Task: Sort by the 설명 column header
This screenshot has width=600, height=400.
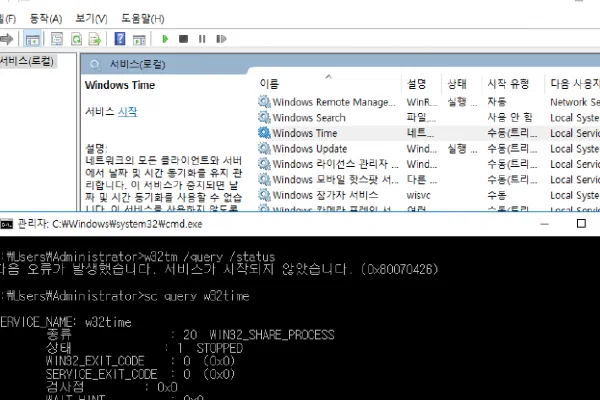Action: click(416, 83)
